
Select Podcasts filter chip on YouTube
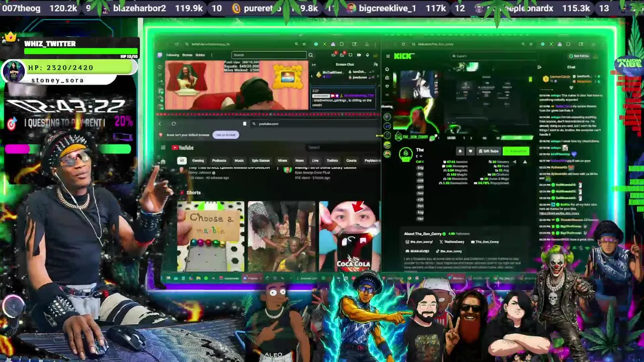point(219,160)
